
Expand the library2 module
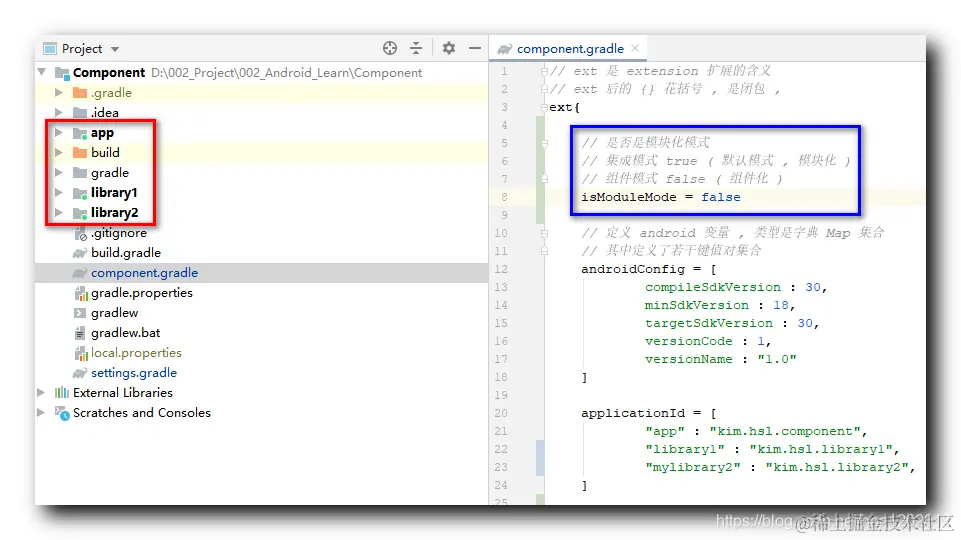(x=59, y=212)
